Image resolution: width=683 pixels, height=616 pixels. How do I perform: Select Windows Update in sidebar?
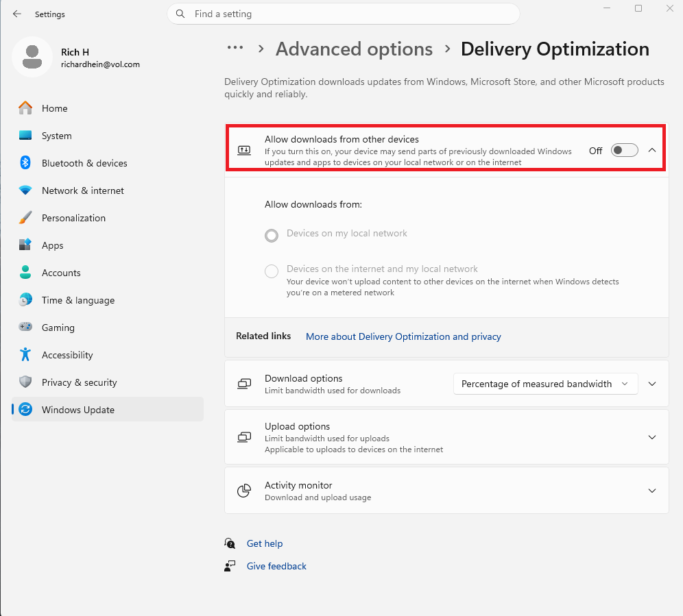coord(108,409)
